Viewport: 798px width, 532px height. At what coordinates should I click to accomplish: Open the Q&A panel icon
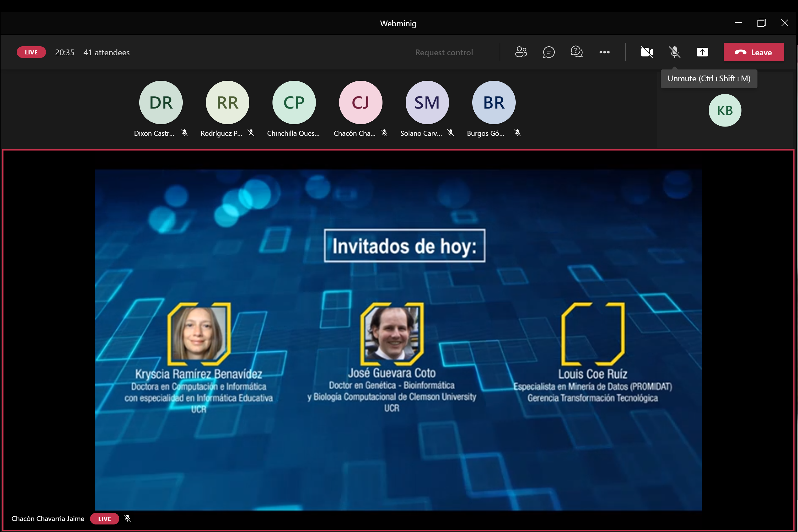tap(576, 52)
